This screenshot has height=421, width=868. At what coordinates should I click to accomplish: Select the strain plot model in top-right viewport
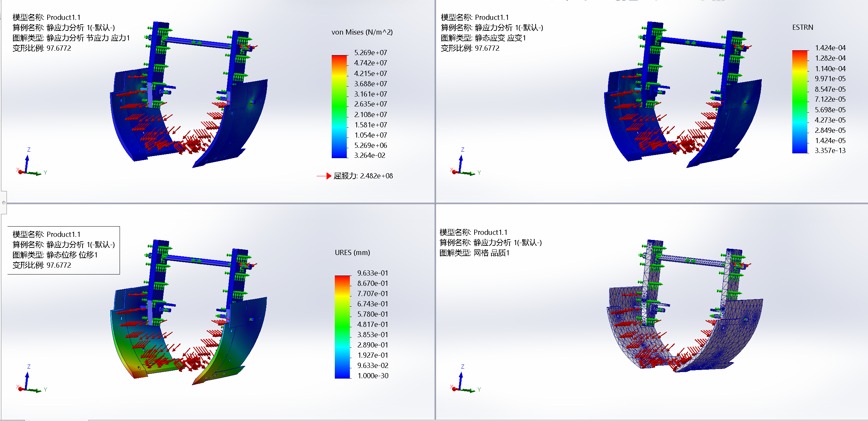tap(683, 95)
